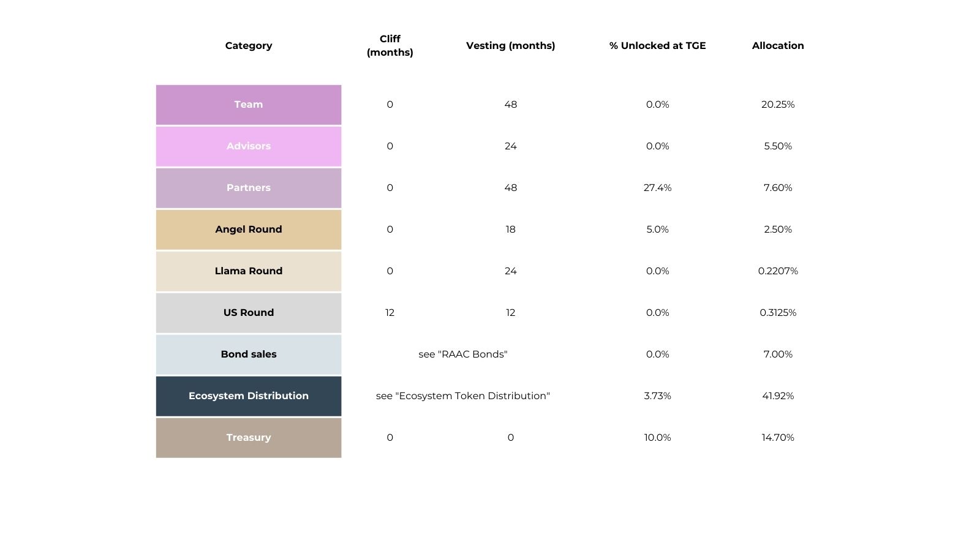Click the Partners category cell

coord(249,188)
